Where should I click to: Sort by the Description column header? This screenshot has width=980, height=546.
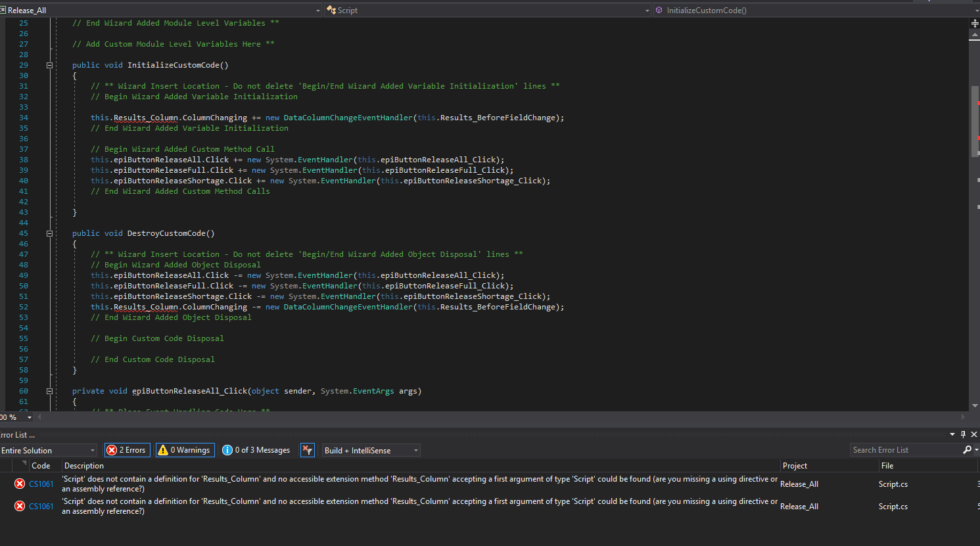pos(84,465)
